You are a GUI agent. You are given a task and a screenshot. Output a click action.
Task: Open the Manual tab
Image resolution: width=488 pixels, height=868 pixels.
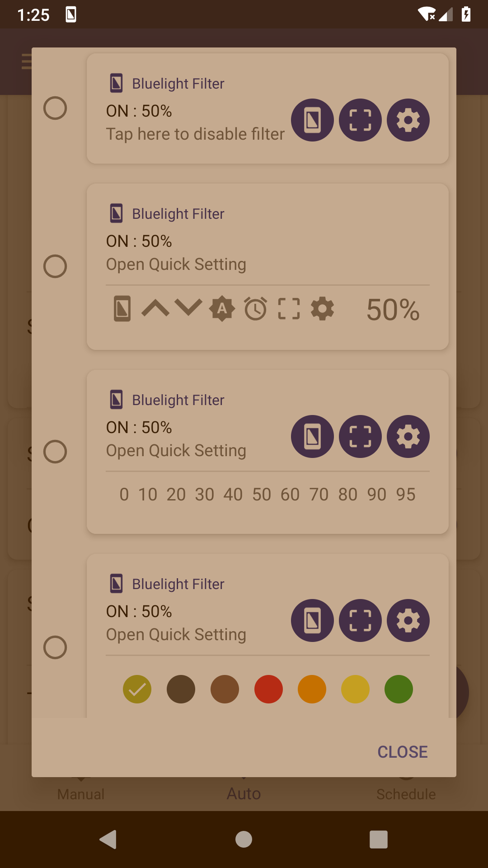(x=80, y=794)
